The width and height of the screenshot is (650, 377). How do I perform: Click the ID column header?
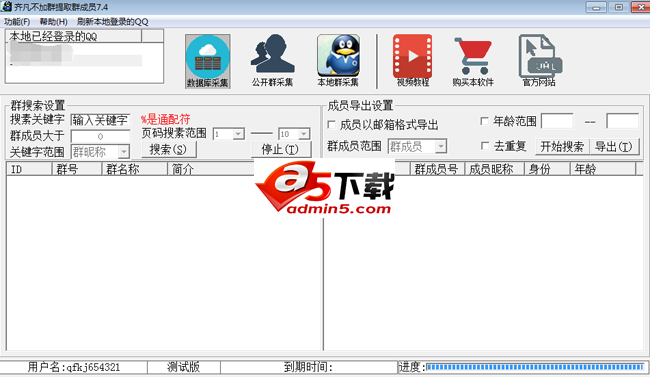coord(29,169)
